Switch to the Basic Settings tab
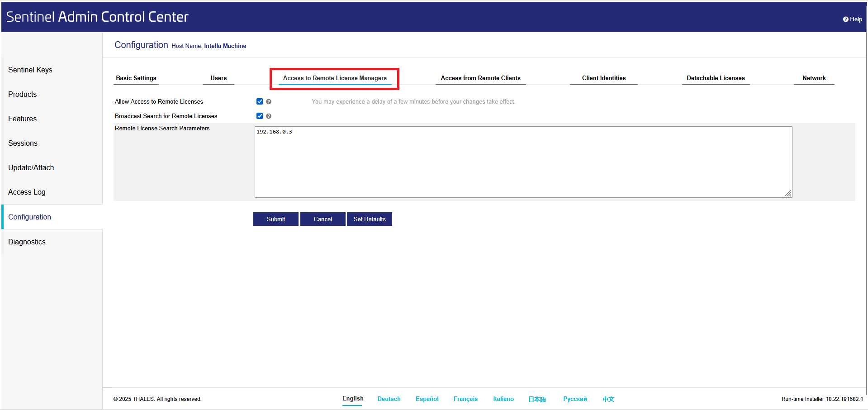Image resolution: width=868 pixels, height=410 pixels. pyautogui.click(x=136, y=78)
